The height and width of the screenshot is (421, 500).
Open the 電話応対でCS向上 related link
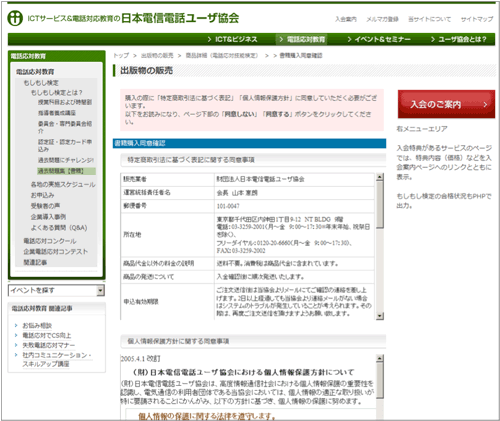point(47,335)
